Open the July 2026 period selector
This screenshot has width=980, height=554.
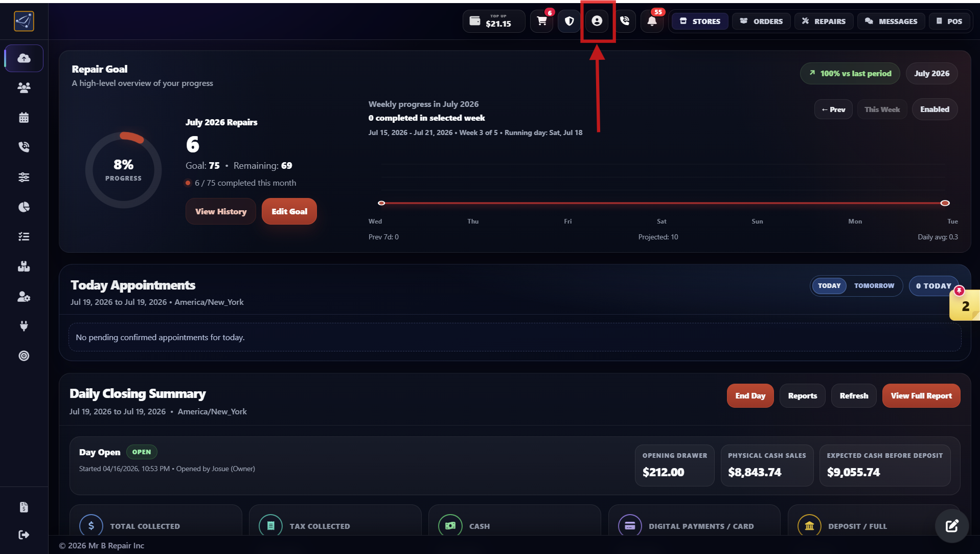[x=931, y=74]
